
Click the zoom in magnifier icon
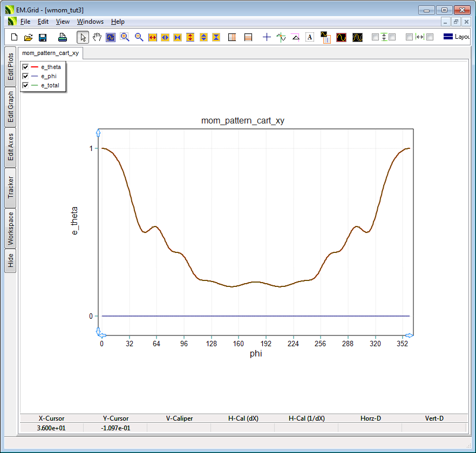125,37
